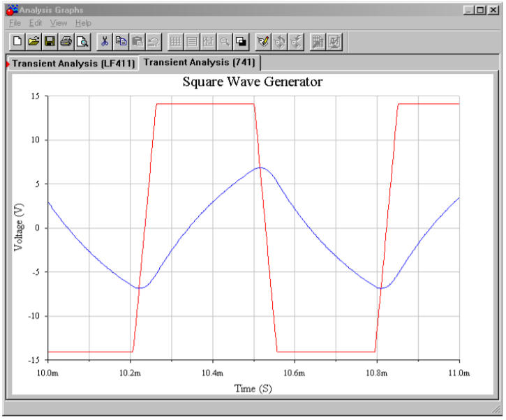506x420 pixels.
Task: Open a saved graph file
Action: [34, 42]
